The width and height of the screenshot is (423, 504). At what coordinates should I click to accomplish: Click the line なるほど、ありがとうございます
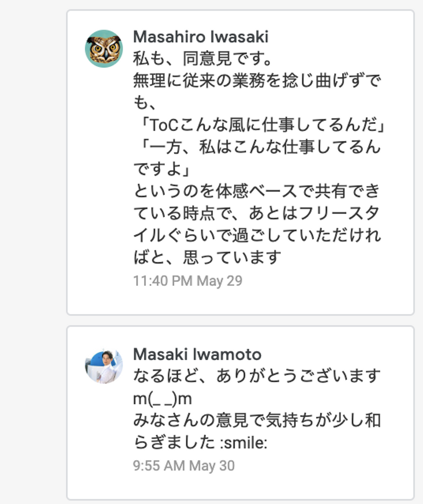coord(257,376)
